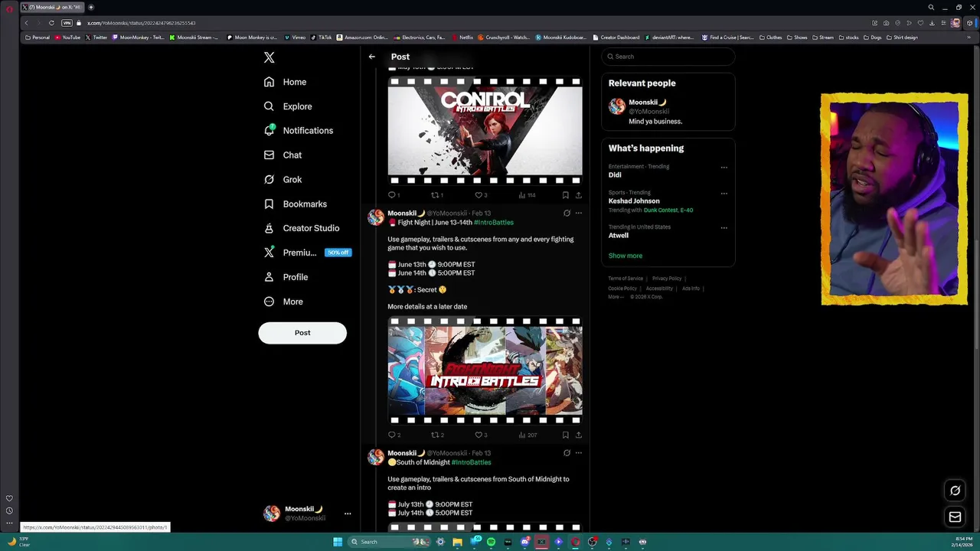980x551 pixels.
Task: Open Fight Night Intro Battles image
Action: [x=485, y=370]
